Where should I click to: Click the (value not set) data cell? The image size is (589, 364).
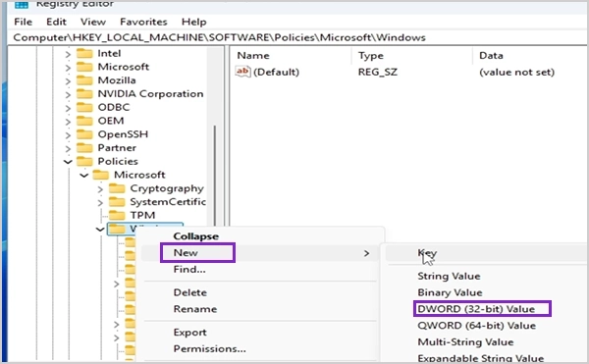[x=516, y=72]
